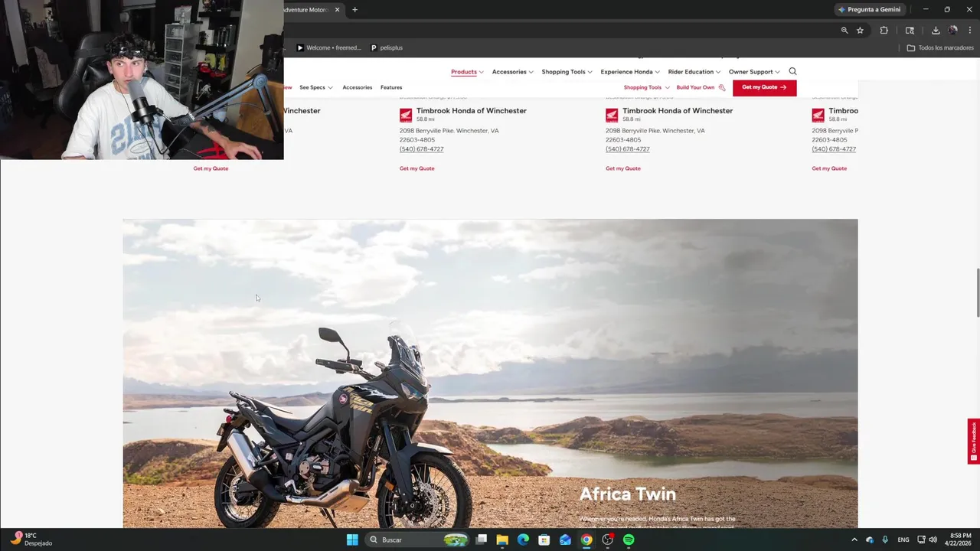
Task: Open the Chrome profile avatar
Action: (x=952, y=31)
